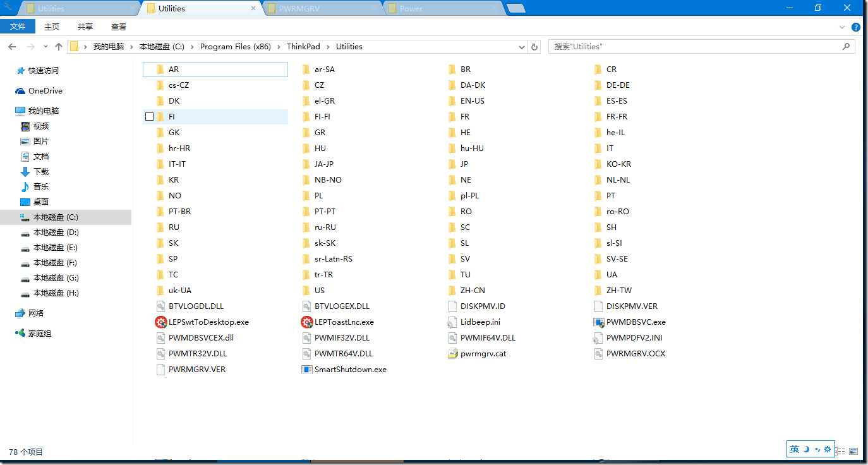Switch to large thumbnails view in status bar

853,452
